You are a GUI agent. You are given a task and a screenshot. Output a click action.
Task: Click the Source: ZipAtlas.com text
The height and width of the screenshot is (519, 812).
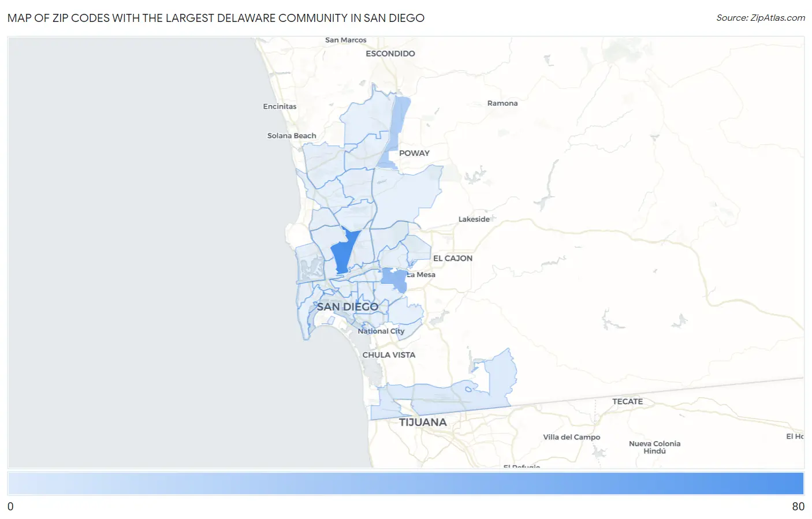(x=761, y=18)
